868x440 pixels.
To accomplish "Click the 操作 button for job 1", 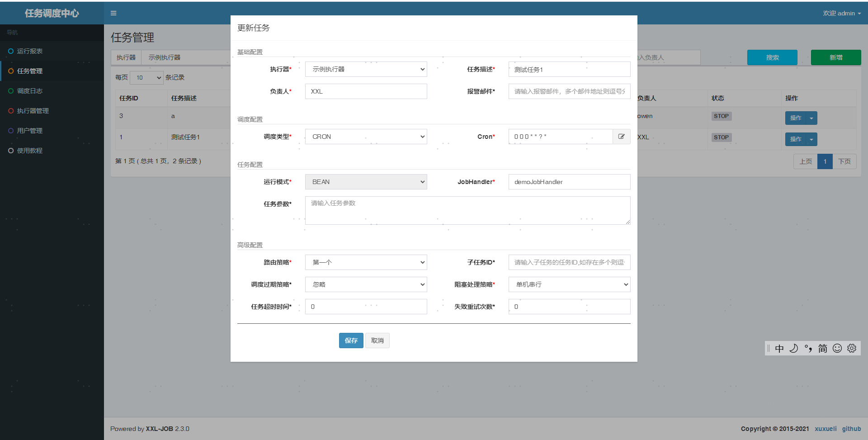I will (x=796, y=139).
